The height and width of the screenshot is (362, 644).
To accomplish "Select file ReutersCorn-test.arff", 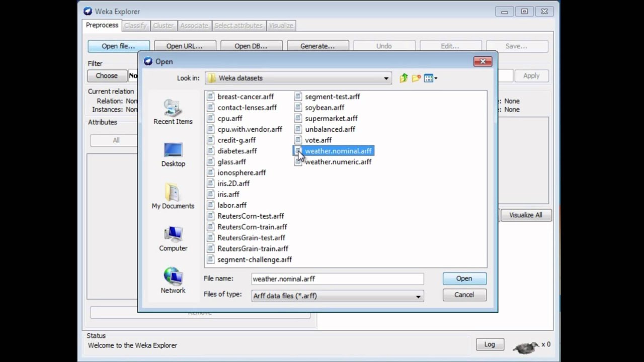I will pos(251,216).
